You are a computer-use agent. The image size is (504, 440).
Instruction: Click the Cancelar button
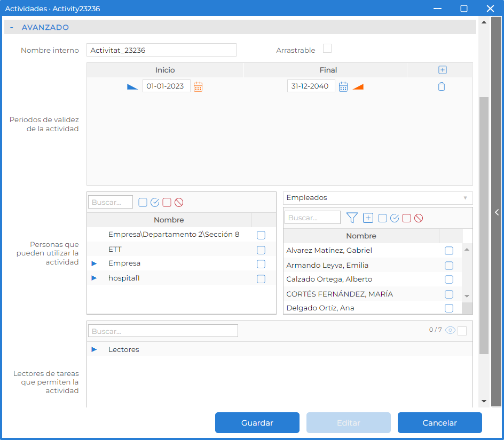[x=440, y=422]
